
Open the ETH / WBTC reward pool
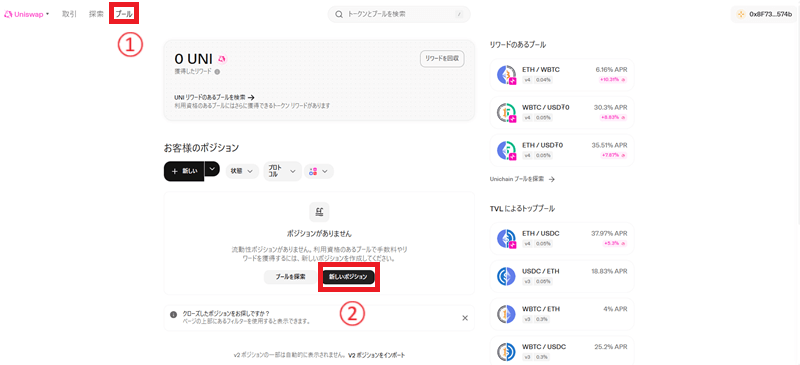click(x=562, y=75)
